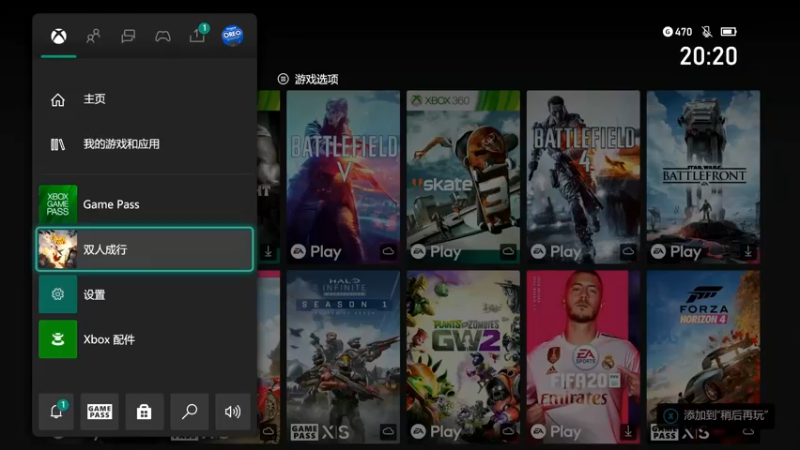Click the Xbox Game Pass green tile icon
This screenshot has height=450, width=800.
(58, 204)
